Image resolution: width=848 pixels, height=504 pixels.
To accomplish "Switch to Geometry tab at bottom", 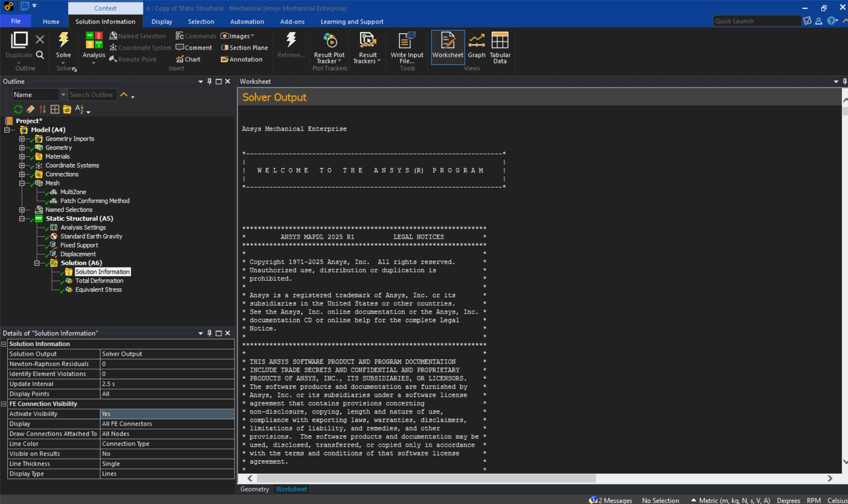I will tap(254, 489).
